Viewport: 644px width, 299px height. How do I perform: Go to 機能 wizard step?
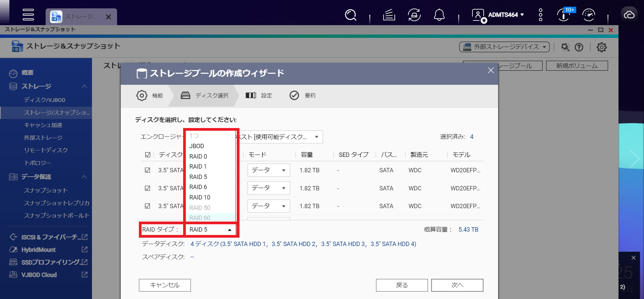(150, 96)
